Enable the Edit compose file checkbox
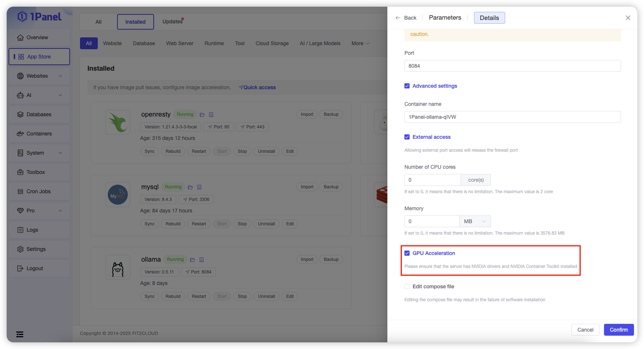 pos(407,286)
